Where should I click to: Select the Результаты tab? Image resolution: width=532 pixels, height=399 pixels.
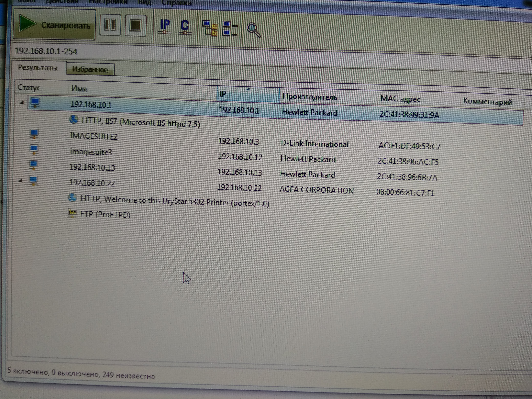[x=38, y=68]
